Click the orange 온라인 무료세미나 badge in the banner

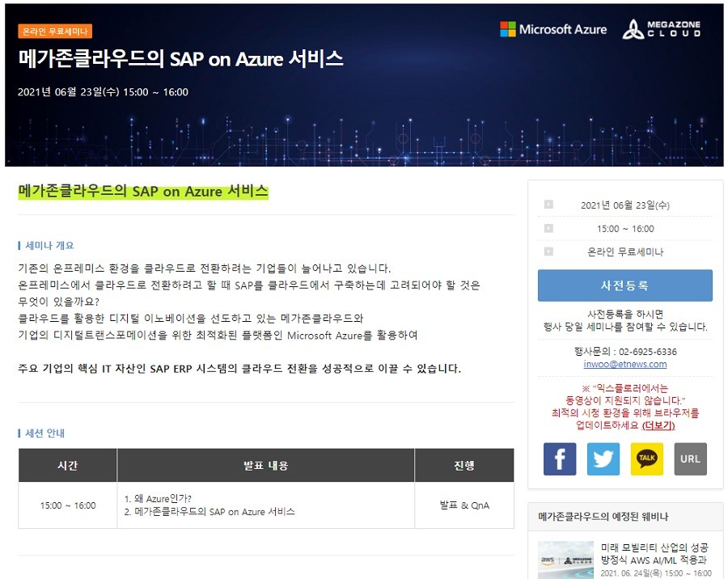click(55, 31)
